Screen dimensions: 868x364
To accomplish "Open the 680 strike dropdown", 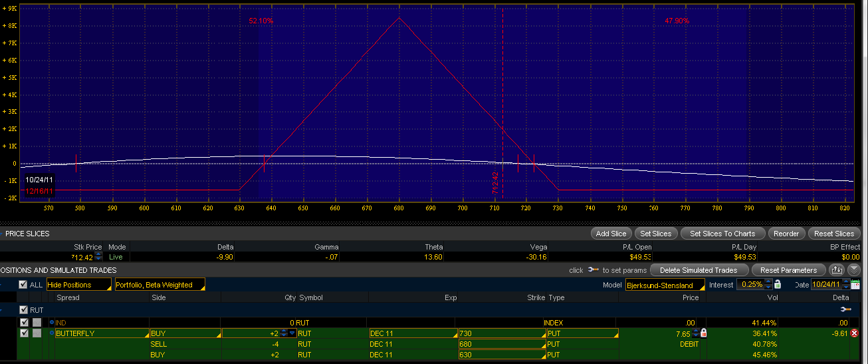I will click(501, 344).
